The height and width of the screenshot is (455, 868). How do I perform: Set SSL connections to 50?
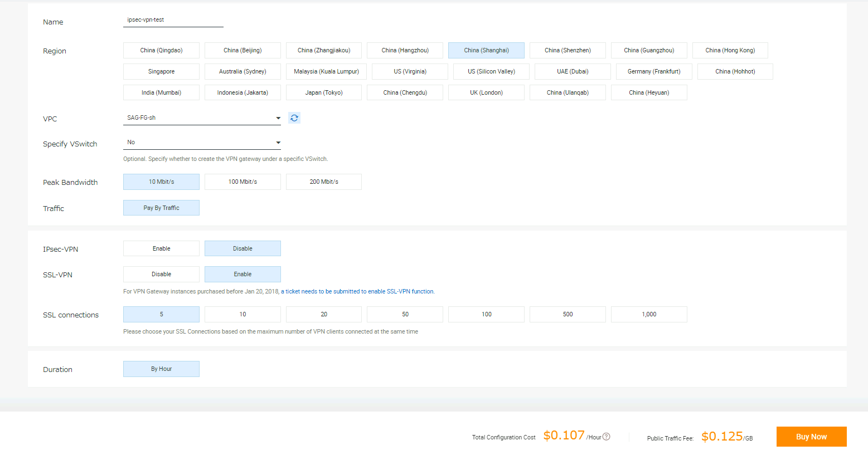[x=405, y=315]
